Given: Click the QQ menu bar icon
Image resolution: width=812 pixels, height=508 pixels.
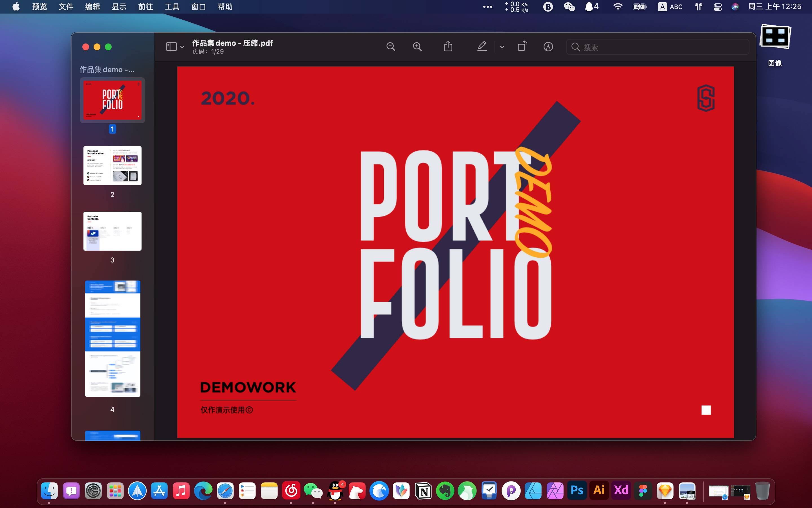Looking at the screenshot, I should 592,7.
